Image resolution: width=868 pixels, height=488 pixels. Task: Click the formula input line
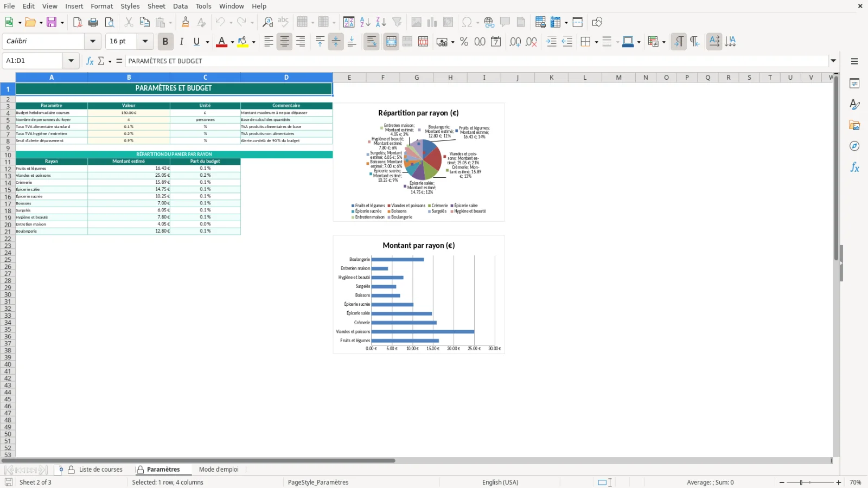[x=477, y=61]
